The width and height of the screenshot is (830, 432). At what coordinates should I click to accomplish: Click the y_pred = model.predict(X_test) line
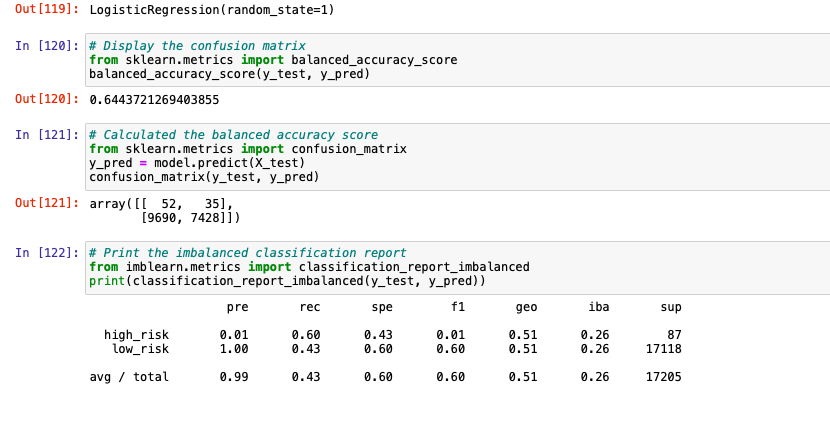197,163
